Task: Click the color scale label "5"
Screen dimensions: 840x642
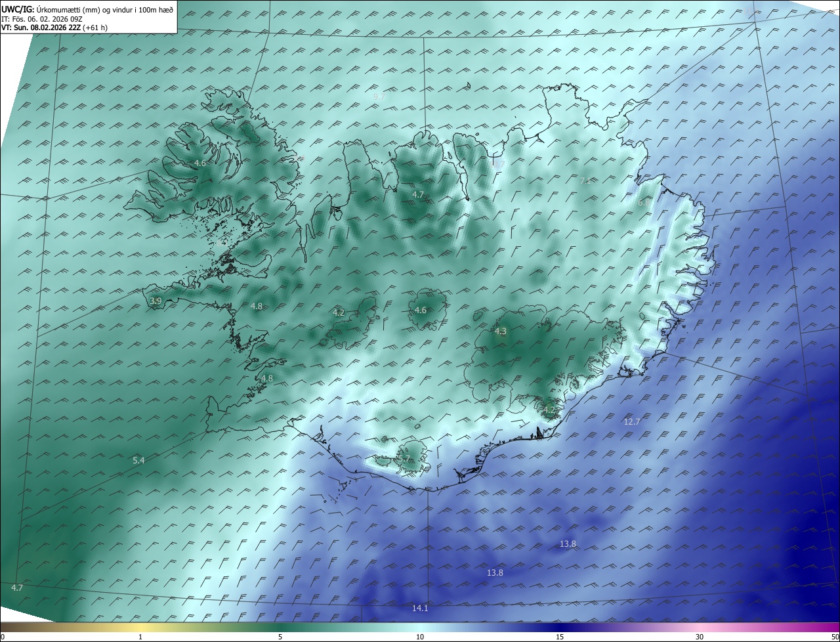Action: [x=280, y=637]
